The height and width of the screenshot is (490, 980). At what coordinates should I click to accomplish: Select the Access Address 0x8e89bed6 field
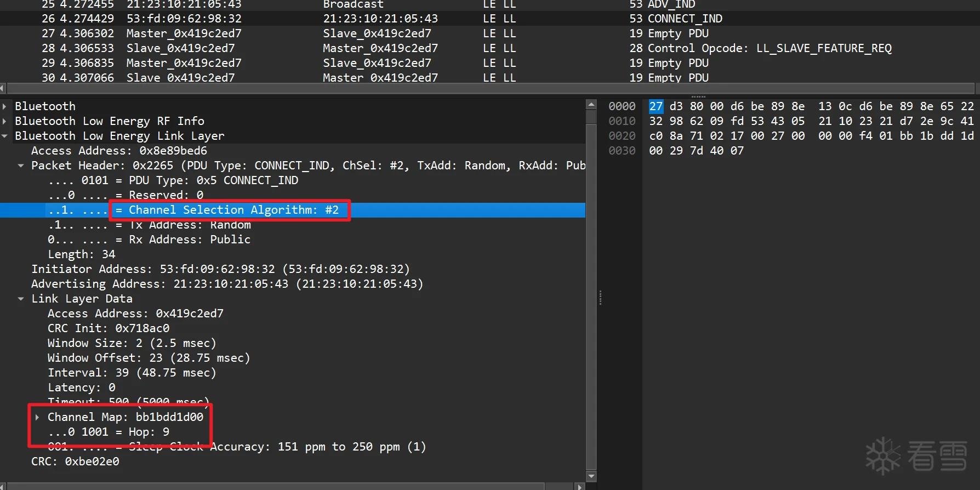(293, 151)
